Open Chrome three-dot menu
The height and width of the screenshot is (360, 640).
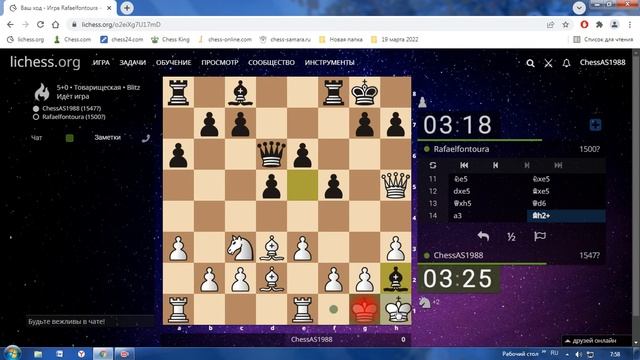630,24
